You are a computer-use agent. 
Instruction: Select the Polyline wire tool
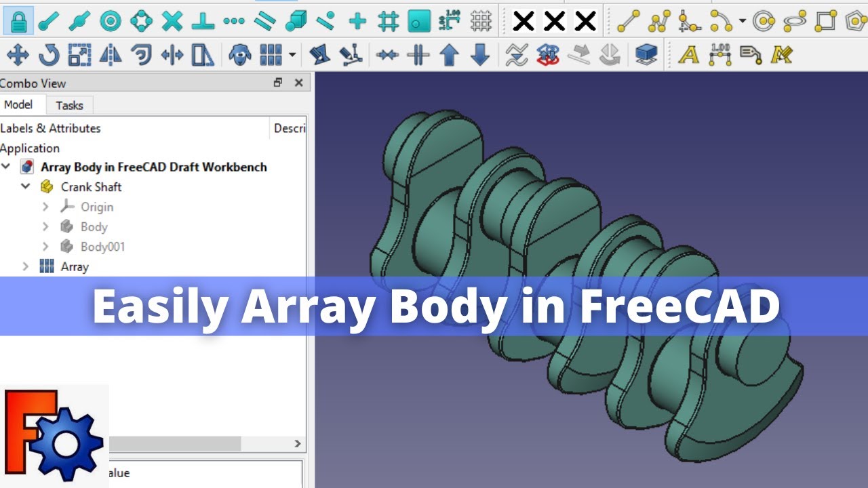[659, 21]
